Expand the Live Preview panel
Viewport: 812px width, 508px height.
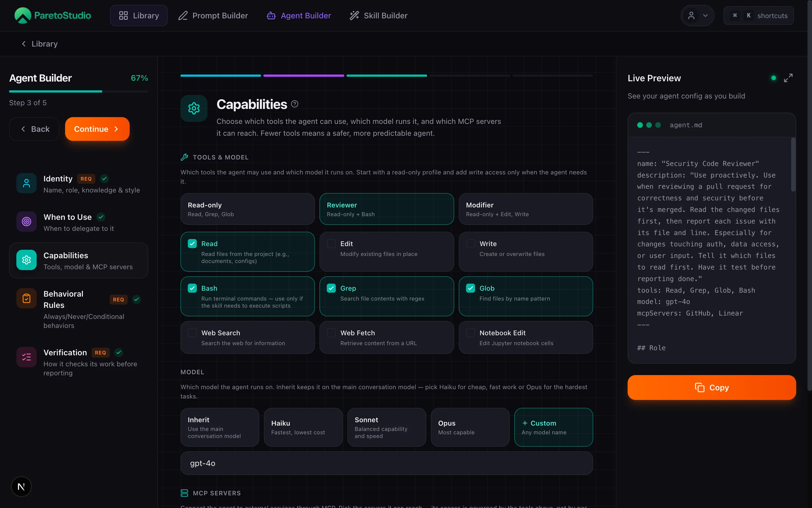[788, 78]
